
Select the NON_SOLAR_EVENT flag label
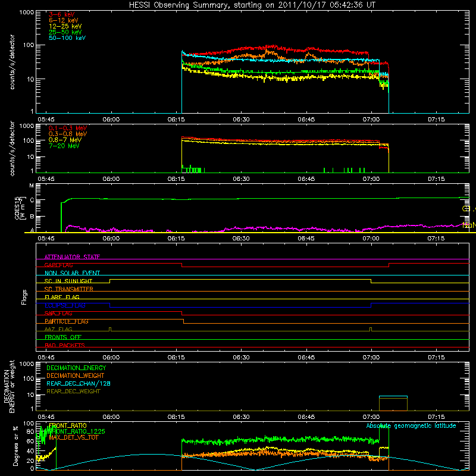(72, 273)
